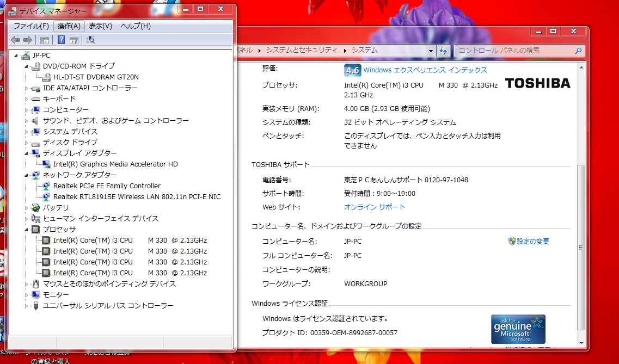Collapse the JP-PC root node

pos(16,55)
